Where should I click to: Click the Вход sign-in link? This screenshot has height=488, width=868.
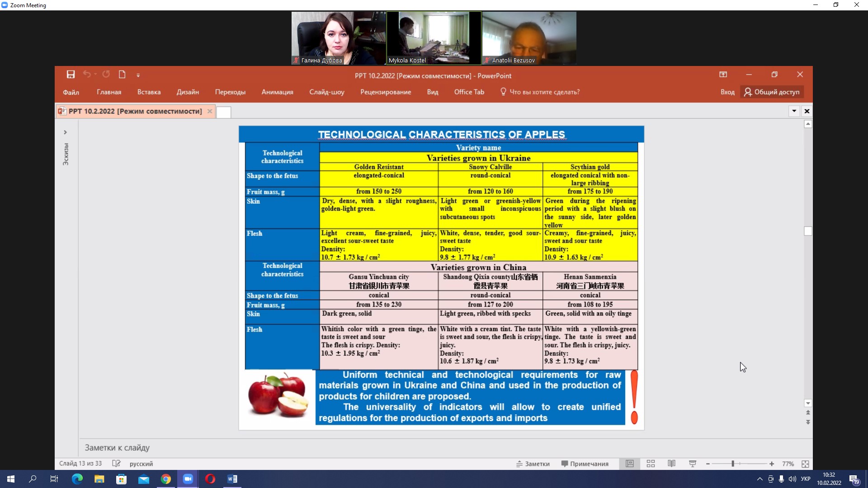click(x=727, y=92)
